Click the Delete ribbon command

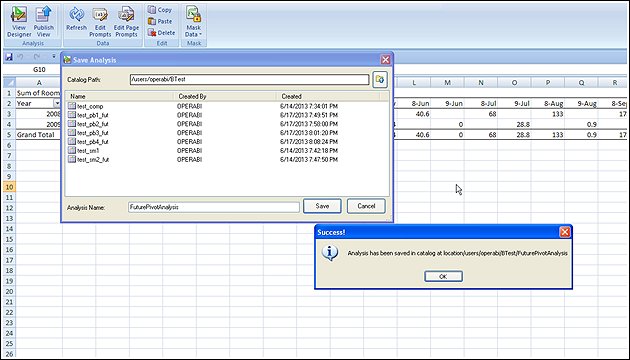162,33
